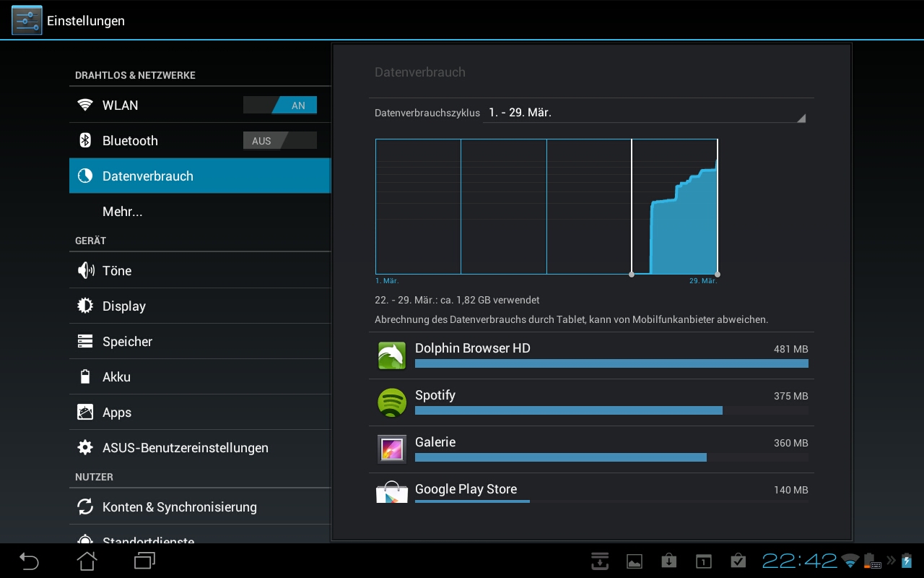Click the Datenverbrauch pie icon
Viewport: 924px width, 578px height.
[85, 176]
